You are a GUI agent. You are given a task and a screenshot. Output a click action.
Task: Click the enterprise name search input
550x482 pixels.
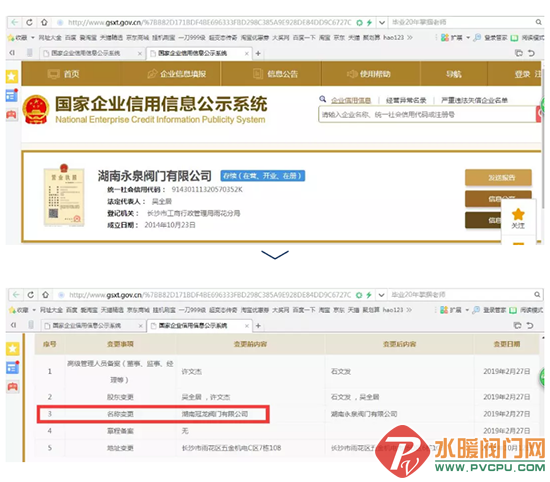[x=428, y=114]
